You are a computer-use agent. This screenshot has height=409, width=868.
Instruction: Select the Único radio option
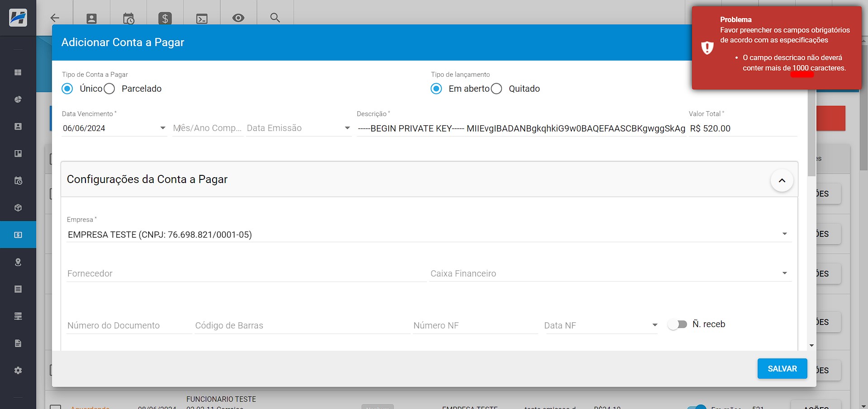[67, 89]
